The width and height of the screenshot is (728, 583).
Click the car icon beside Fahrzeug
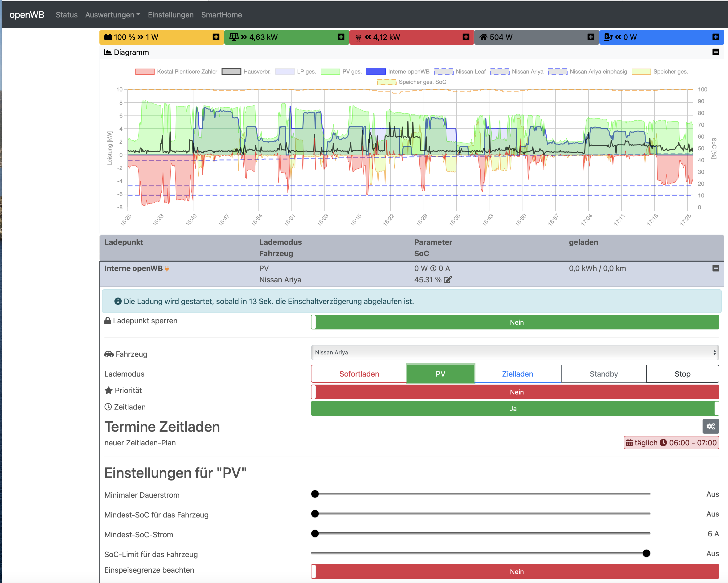click(x=109, y=354)
